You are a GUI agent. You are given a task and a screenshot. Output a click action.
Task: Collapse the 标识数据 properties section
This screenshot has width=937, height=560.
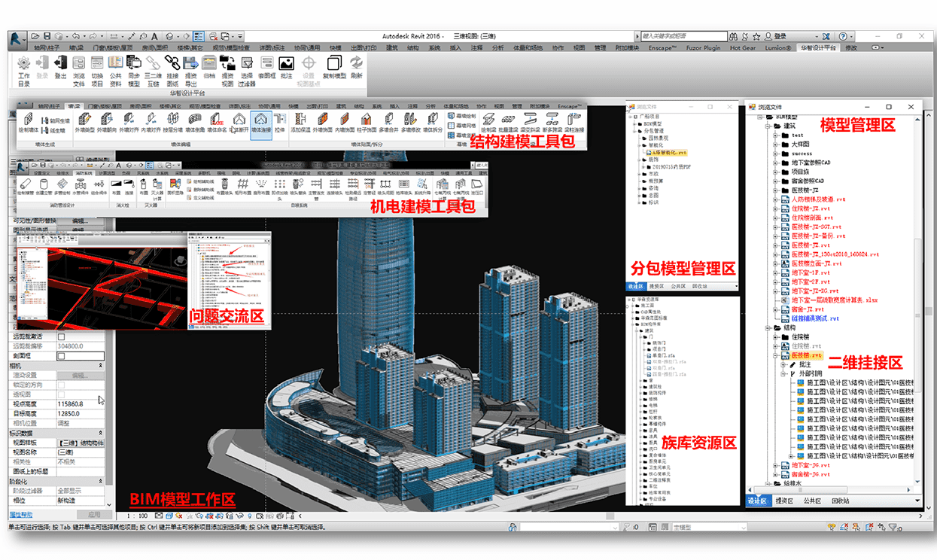(x=102, y=434)
